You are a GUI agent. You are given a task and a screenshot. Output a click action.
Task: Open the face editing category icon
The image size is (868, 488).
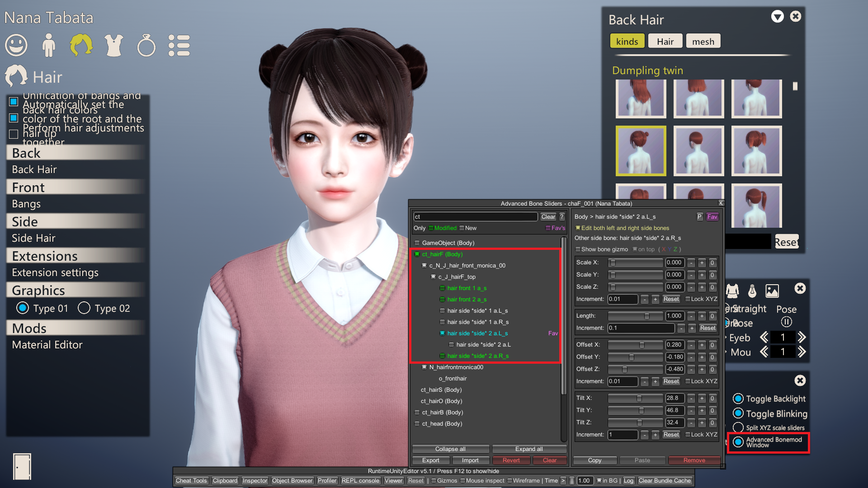(x=16, y=45)
